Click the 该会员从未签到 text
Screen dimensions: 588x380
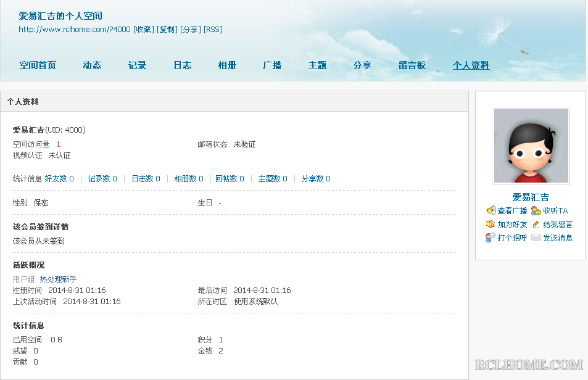pyautogui.click(x=39, y=241)
